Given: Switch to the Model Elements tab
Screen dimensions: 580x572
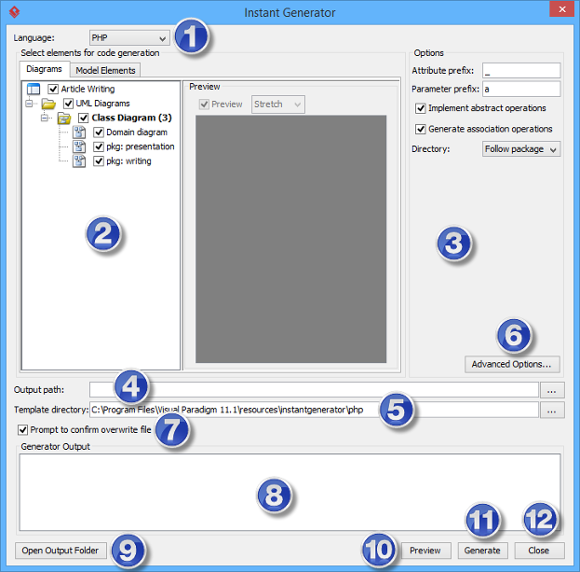Looking at the screenshot, I should point(105,70).
